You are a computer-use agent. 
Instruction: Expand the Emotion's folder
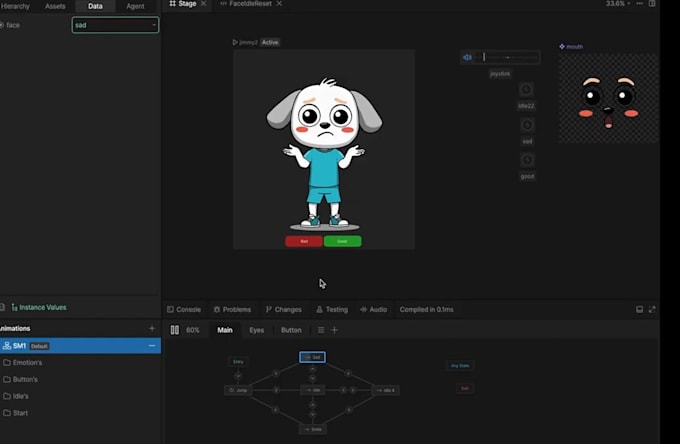(27, 362)
